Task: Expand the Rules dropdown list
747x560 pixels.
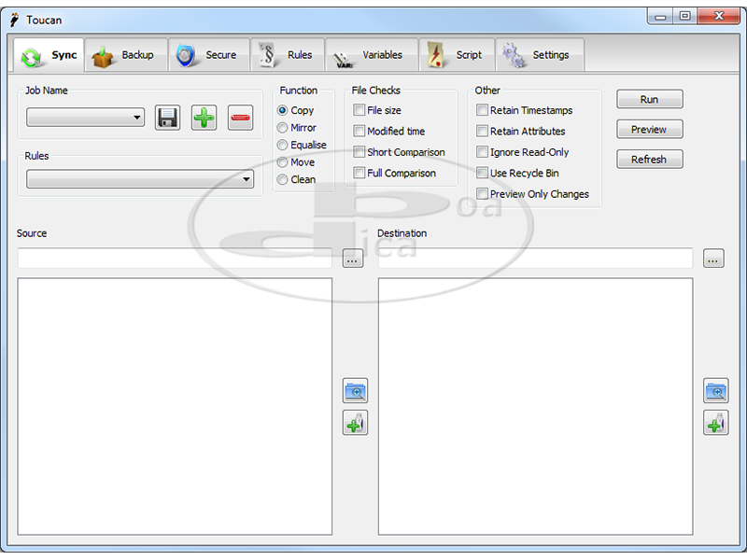Action: point(140,179)
